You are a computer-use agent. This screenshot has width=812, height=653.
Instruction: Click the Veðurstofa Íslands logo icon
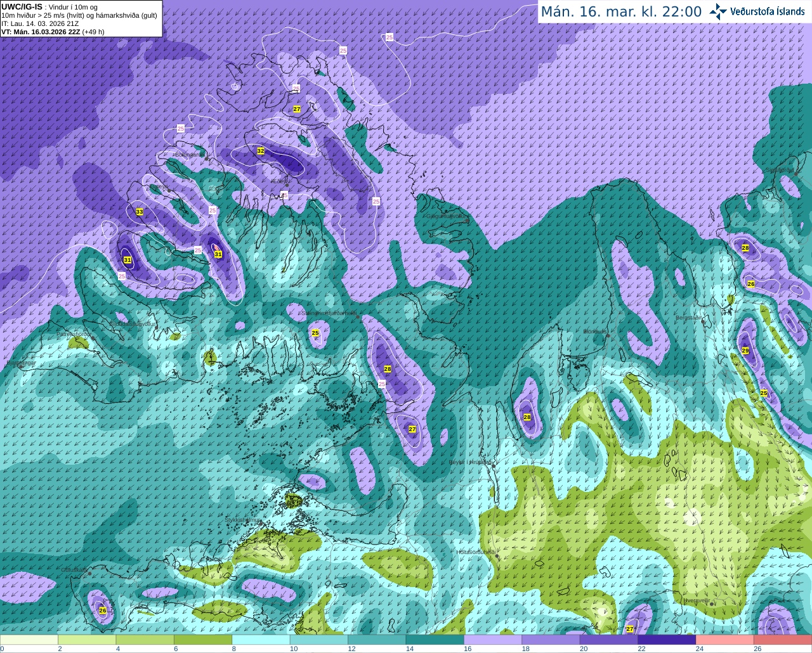pos(718,11)
